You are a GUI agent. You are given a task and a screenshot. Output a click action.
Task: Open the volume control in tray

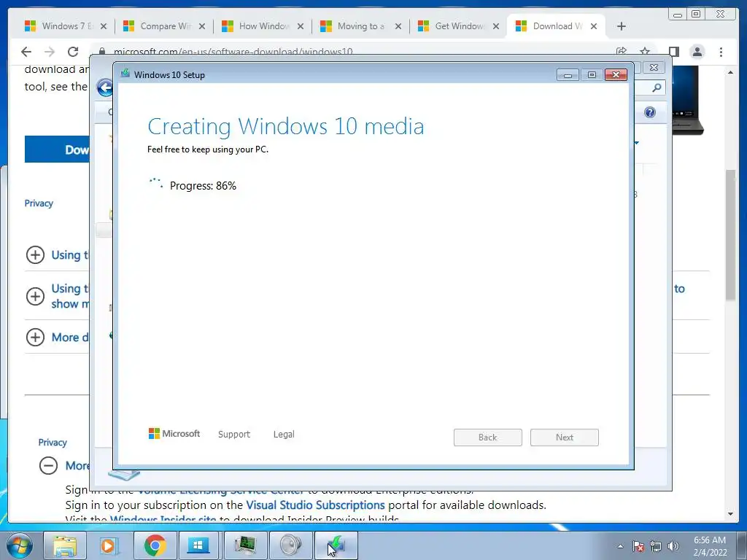pyautogui.click(x=673, y=546)
